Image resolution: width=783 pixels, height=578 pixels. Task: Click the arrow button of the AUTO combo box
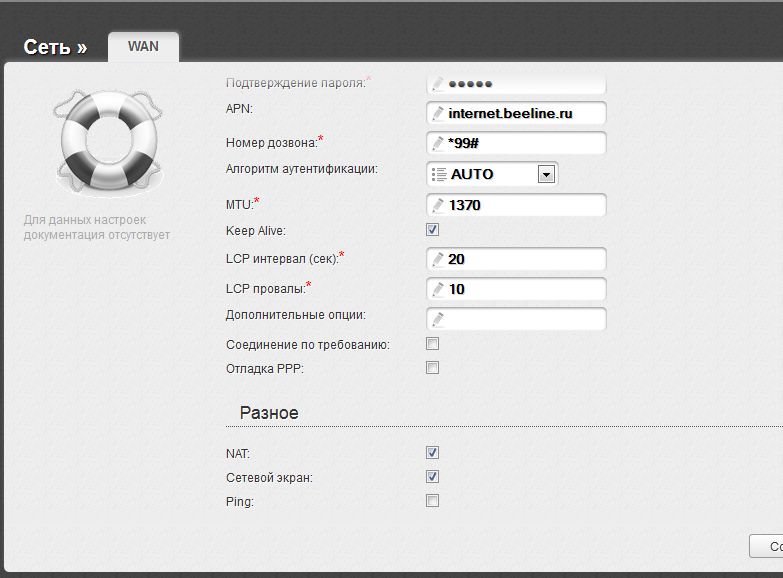tap(546, 174)
